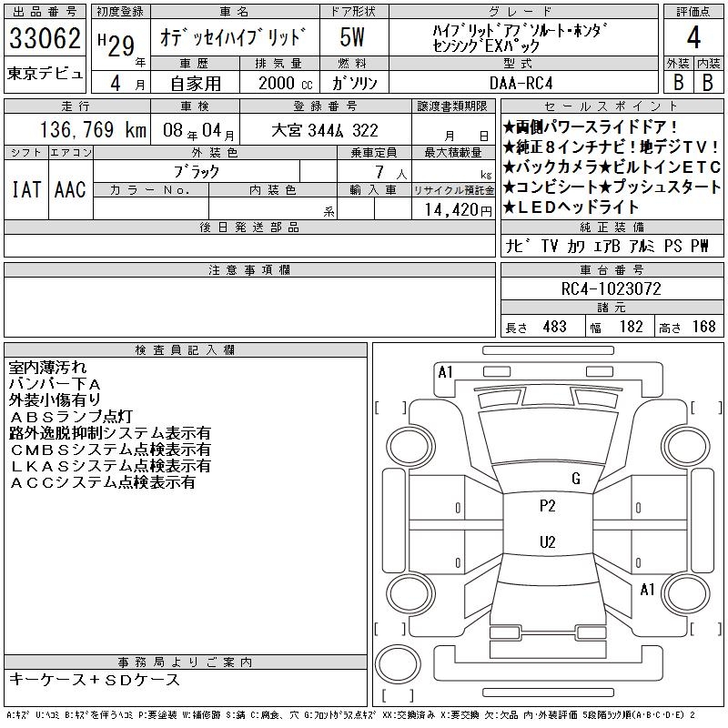Click note "CMBSシステム点検表示有"
Image resolution: width=728 pixels, height=728 pixels.
[110, 450]
